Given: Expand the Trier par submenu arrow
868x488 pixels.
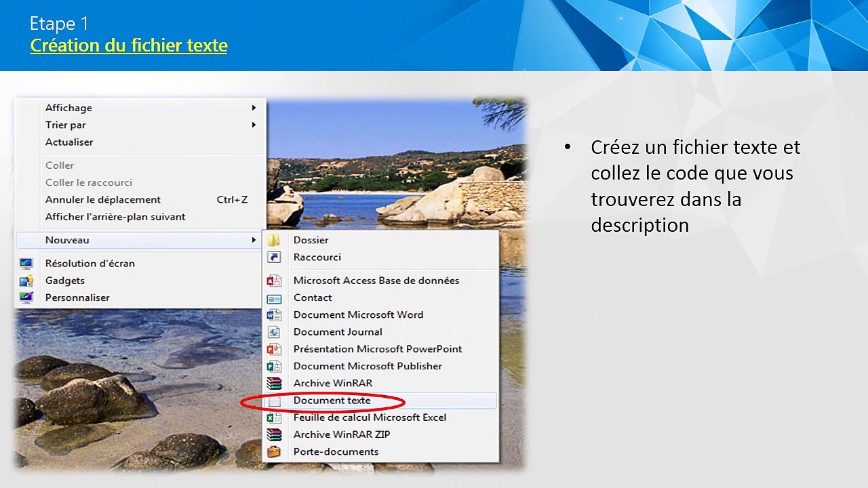Looking at the screenshot, I should pos(254,125).
